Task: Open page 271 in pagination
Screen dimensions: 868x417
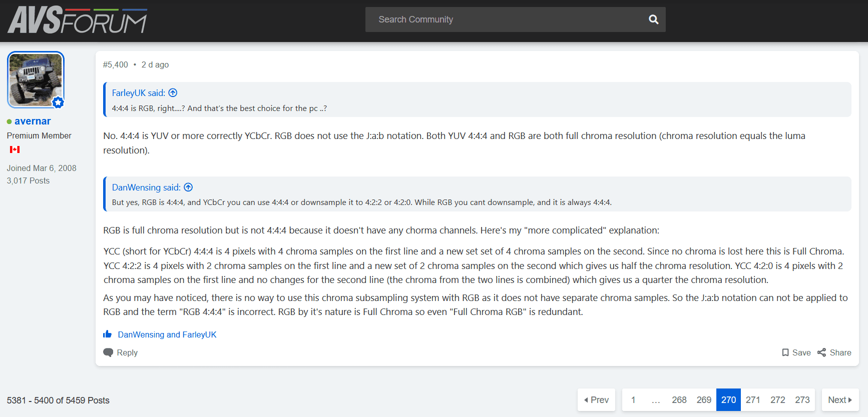Action: click(753, 400)
